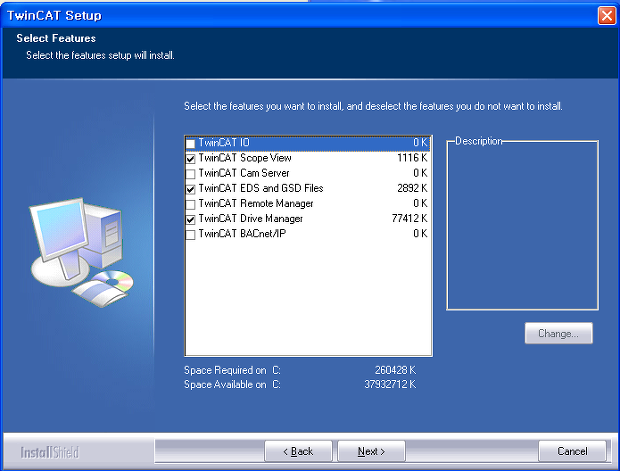Select the TwinCAT IO row label
Viewport: 620px width, 471px height.
pos(224,143)
